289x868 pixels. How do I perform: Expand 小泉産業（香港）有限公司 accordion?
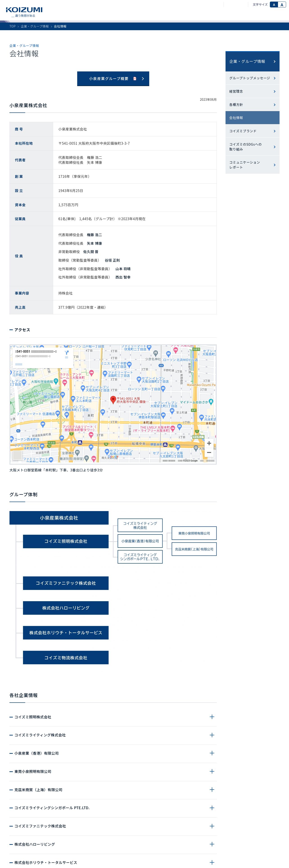(113, 754)
